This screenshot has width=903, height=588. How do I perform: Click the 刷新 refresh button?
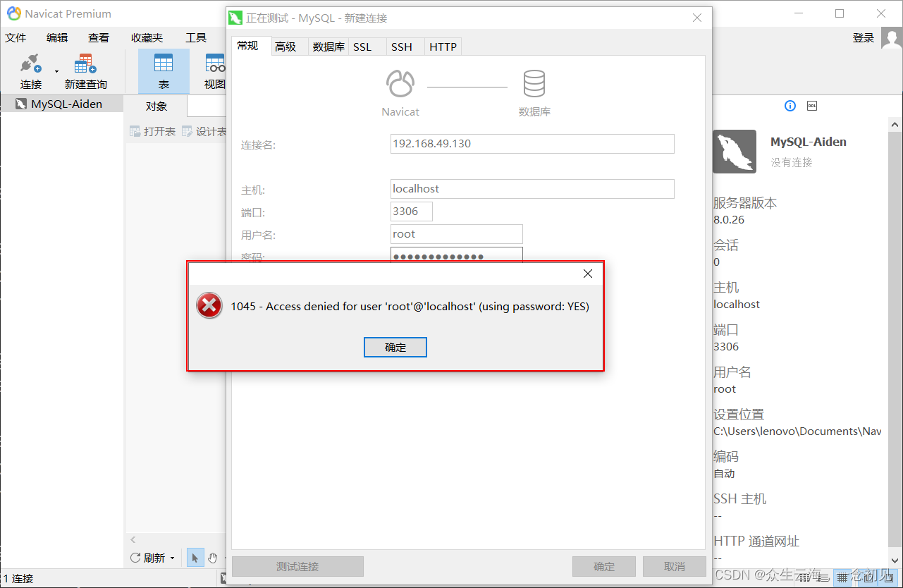pyautogui.click(x=148, y=558)
